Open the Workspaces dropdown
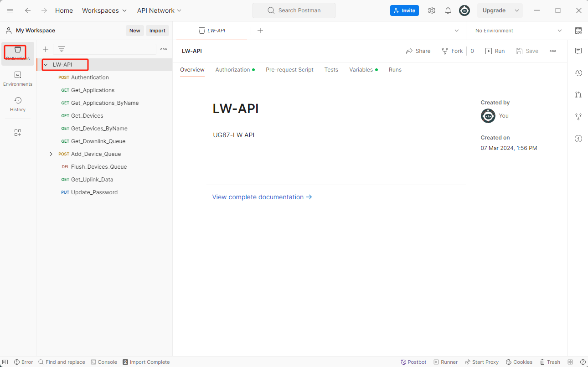Image resolution: width=588 pixels, height=367 pixels. 104,10
